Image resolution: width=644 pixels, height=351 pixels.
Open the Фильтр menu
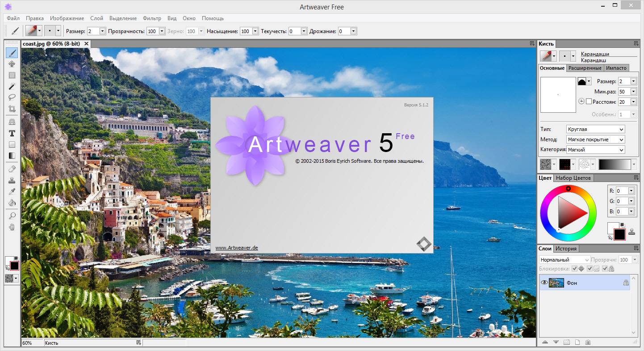[152, 18]
